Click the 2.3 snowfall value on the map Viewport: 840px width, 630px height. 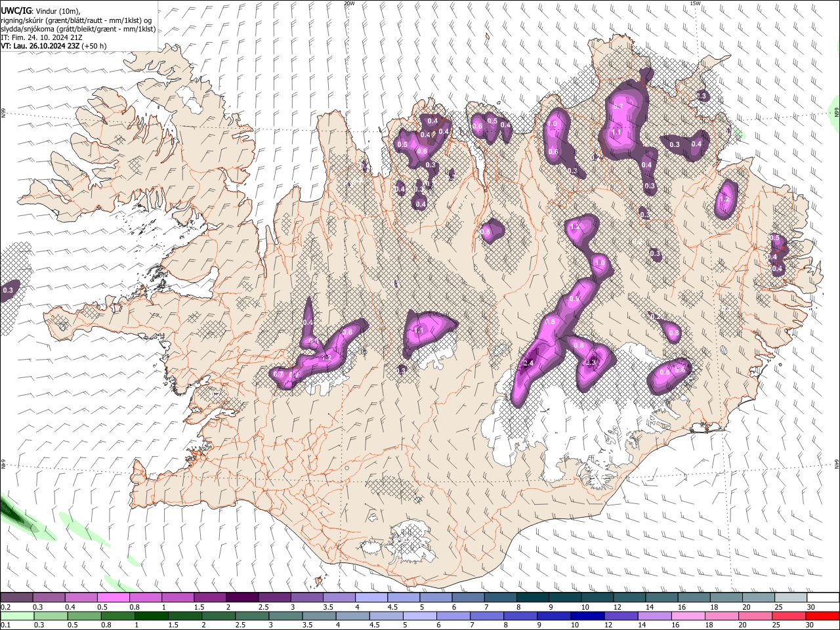[591, 362]
